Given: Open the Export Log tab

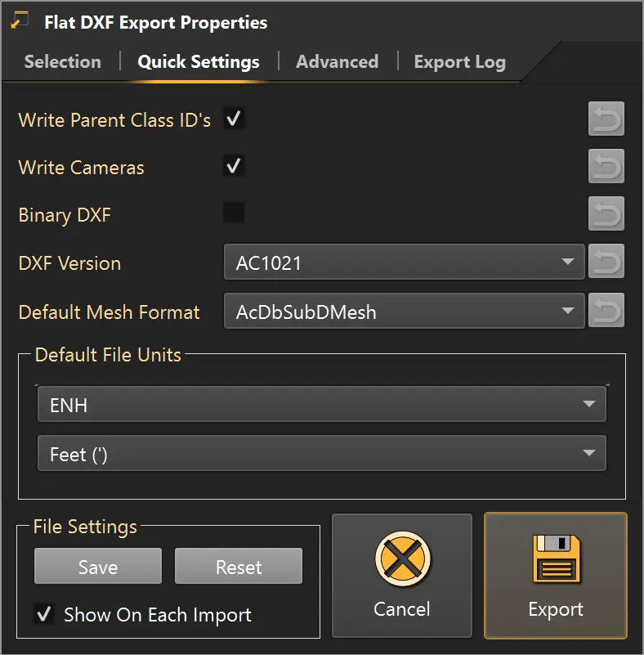Looking at the screenshot, I should coord(460,62).
